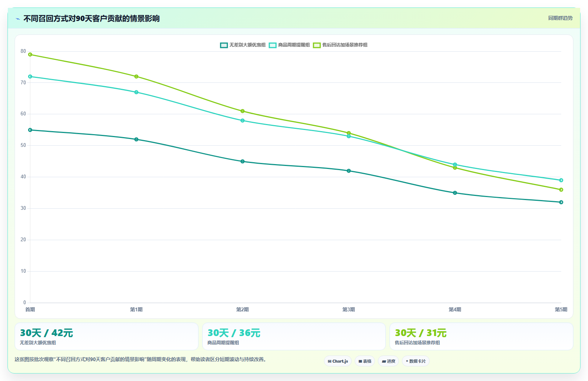Screen dimensions: 588x381
Task: Click the 同期群趋势 label in the header
Action: (560, 18)
